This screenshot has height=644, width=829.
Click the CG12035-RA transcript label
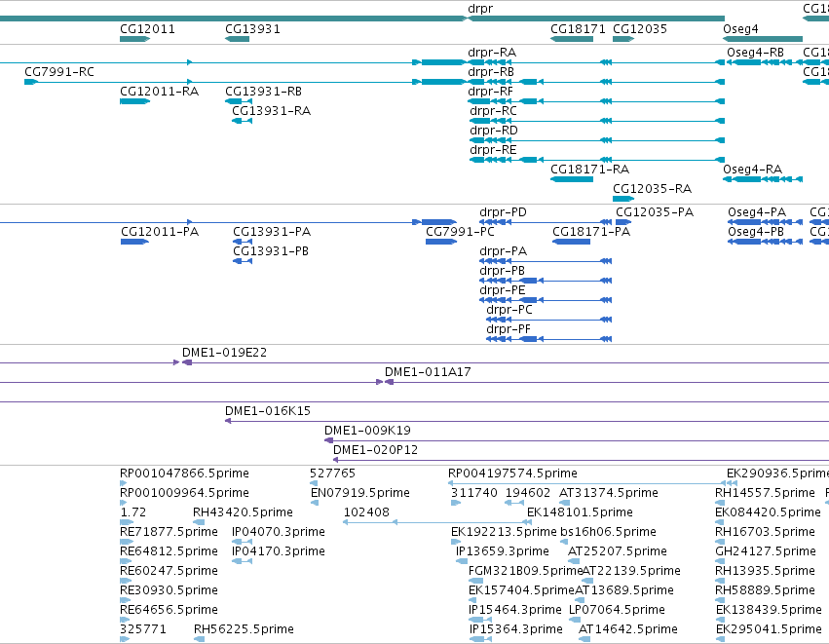pyautogui.click(x=652, y=189)
